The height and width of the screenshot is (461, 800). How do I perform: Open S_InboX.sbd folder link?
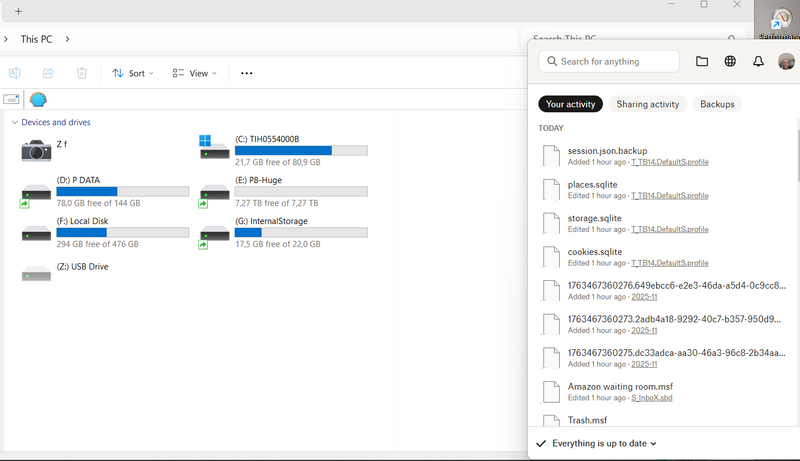pos(652,398)
